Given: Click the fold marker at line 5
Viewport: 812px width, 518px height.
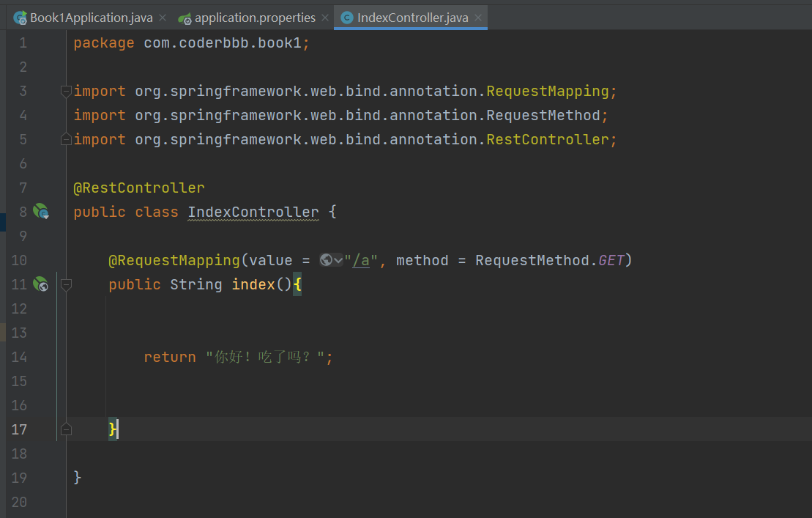Looking at the screenshot, I should (66, 139).
